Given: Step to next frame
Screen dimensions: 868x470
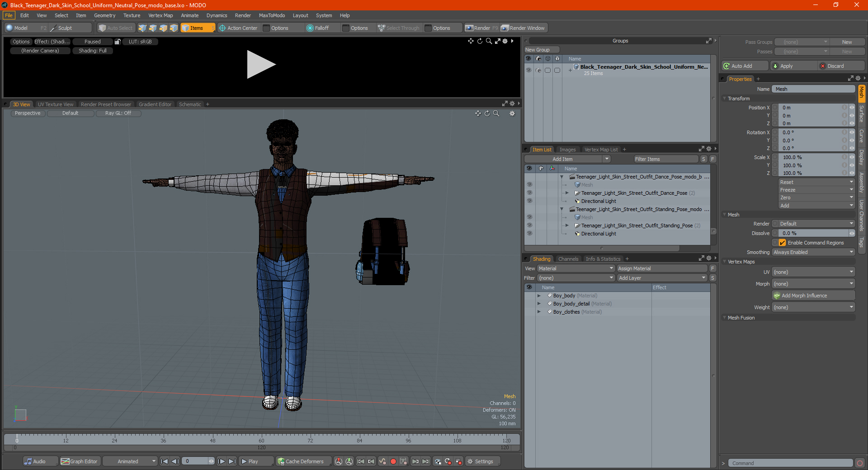Looking at the screenshot, I should tap(221, 461).
